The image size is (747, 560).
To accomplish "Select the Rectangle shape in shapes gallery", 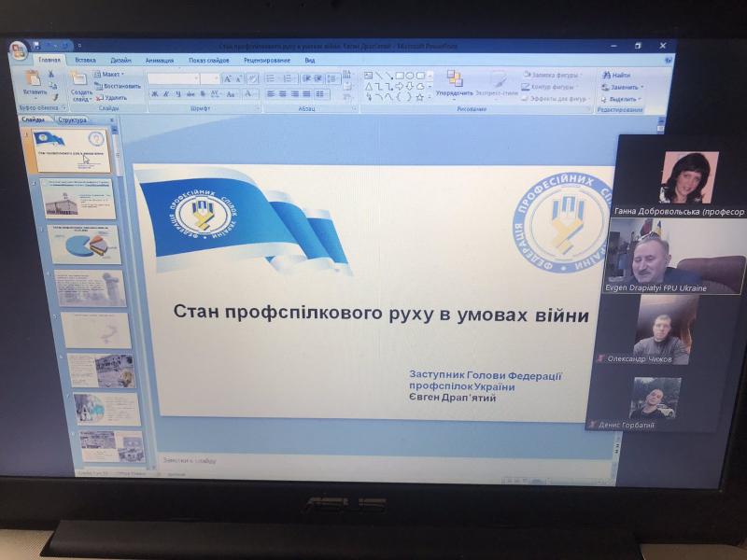I will click(x=400, y=76).
